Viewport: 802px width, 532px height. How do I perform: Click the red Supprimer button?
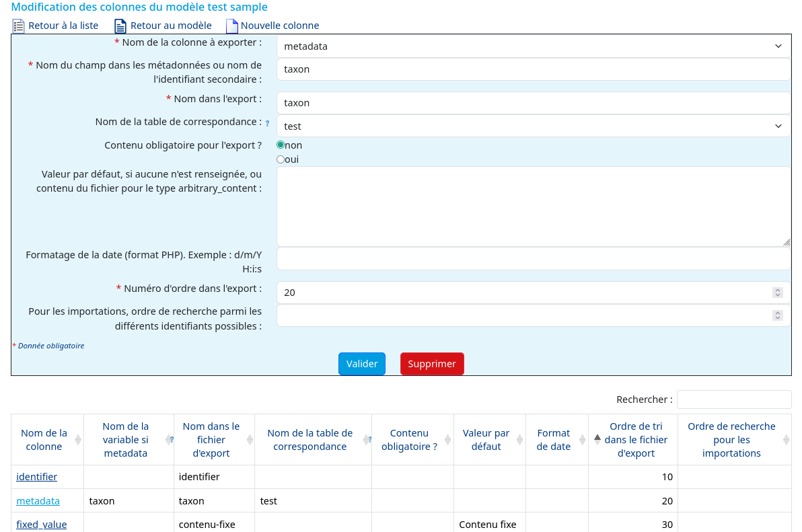(x=432, y=364)
